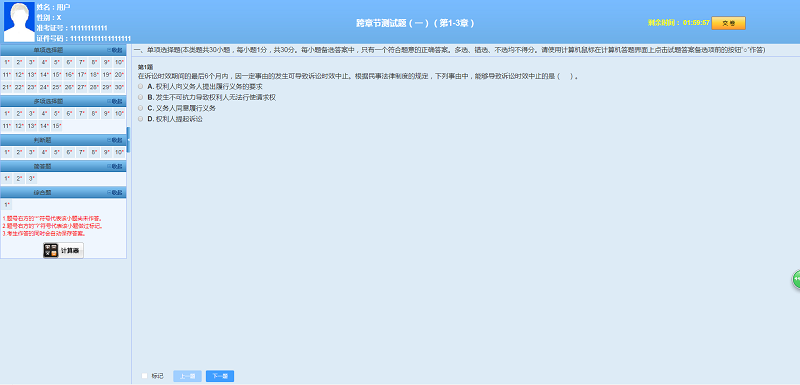Jump to 单项选择题 question 25

tap(57, 87)
